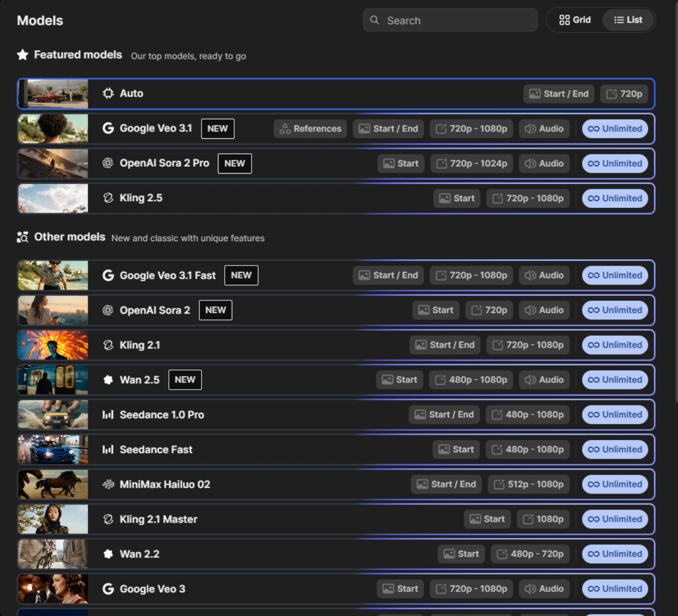
Task: Click the Start badge on the OpenAI Sora 2 NEW row
Action: click(436, 310)
